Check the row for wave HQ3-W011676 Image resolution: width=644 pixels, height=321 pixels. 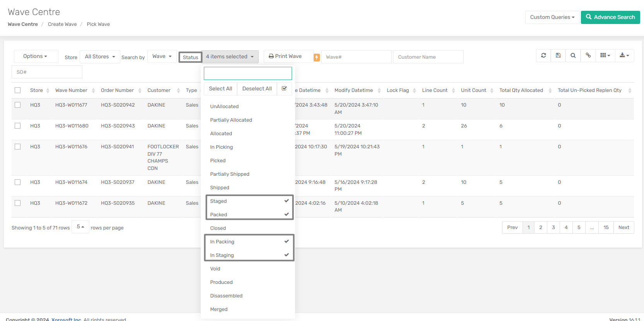click(x=17, y=146)
